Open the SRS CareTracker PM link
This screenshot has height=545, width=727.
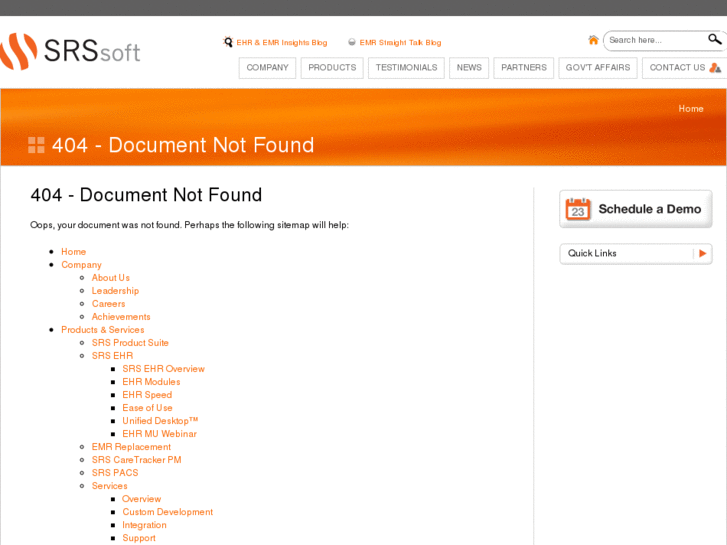[x=136, y=460]
